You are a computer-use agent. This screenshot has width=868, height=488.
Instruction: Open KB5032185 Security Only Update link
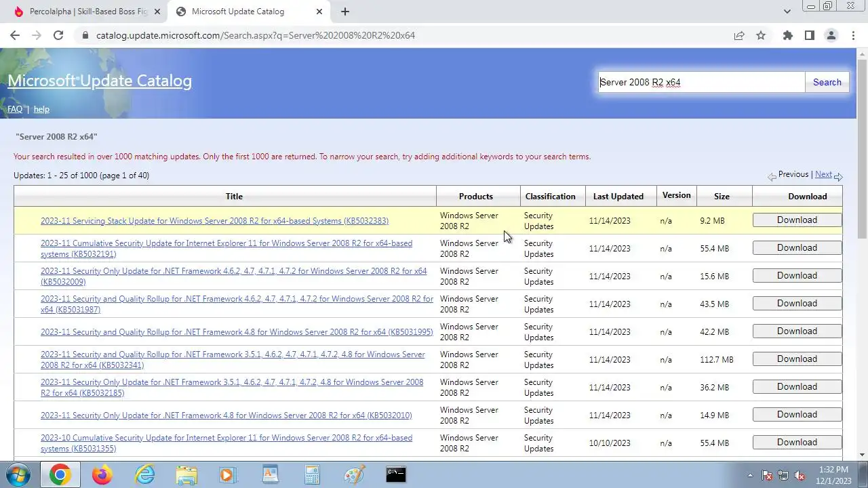[x=232, y=388]
